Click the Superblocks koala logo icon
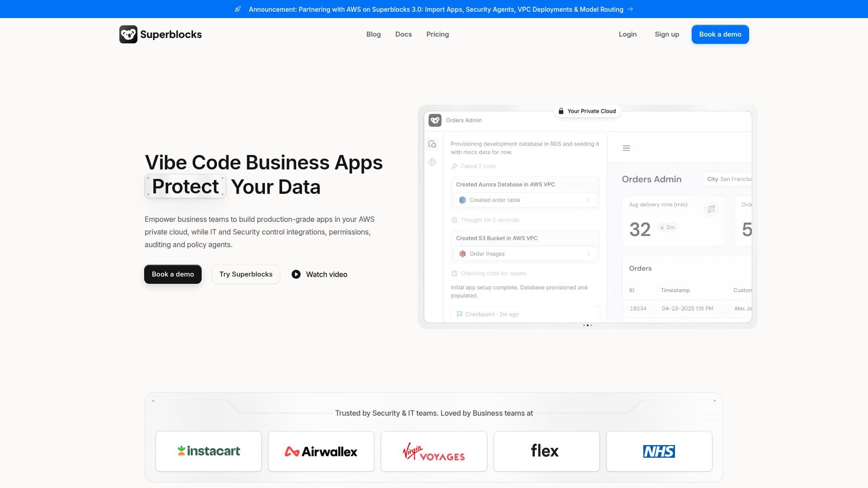 [128, 34]
